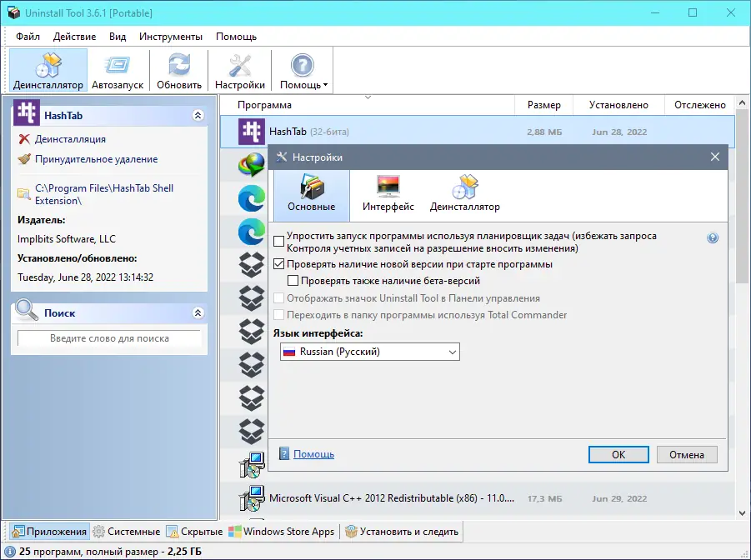Open the Автозапуск toolbar section

118,71
